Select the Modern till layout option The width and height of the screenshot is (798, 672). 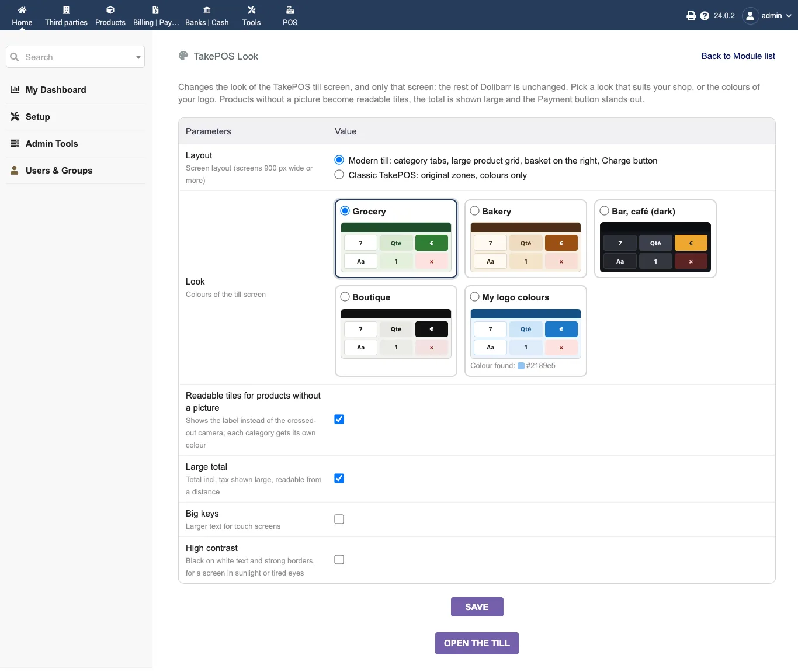[x=339, y=160]
